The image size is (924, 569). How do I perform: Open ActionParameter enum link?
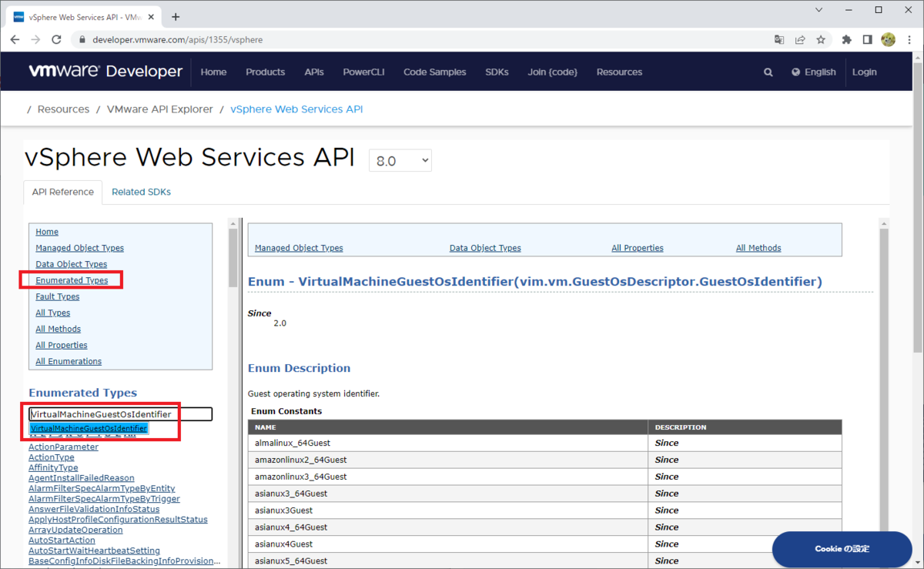[x=63, y=447]
